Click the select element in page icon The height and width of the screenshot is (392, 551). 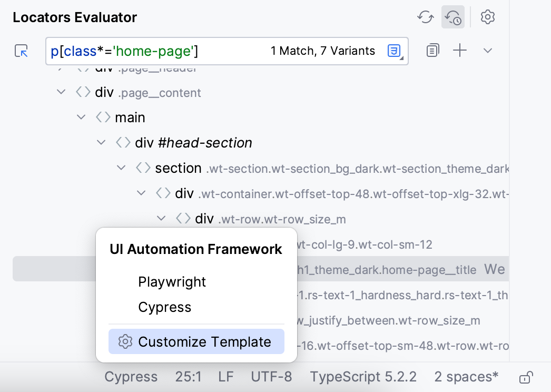[21, 51]
